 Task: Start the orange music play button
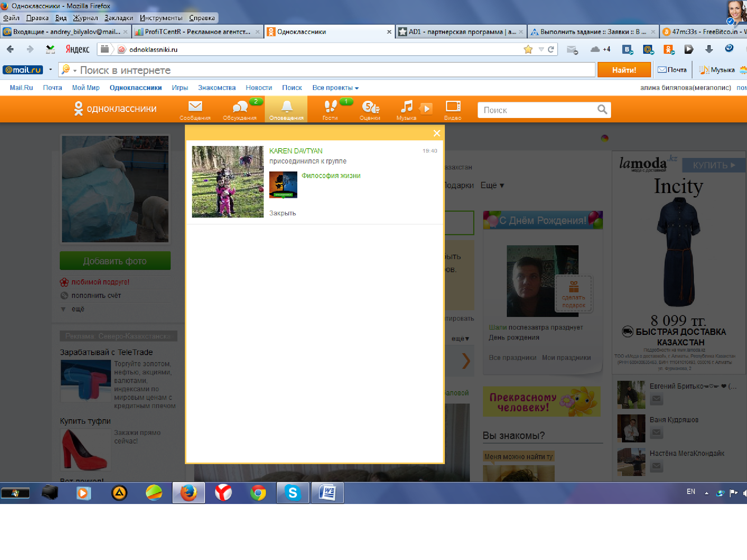click(x=426, y=109)
